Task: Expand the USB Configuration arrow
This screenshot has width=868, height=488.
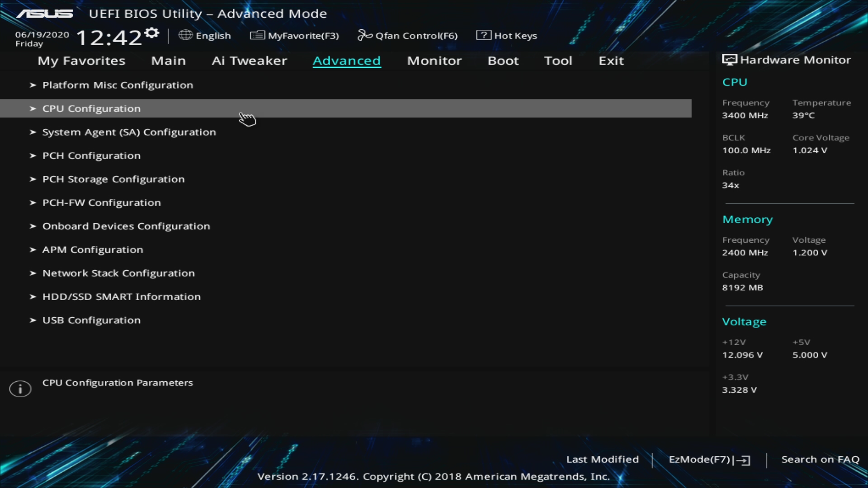Action: (33, 320)
